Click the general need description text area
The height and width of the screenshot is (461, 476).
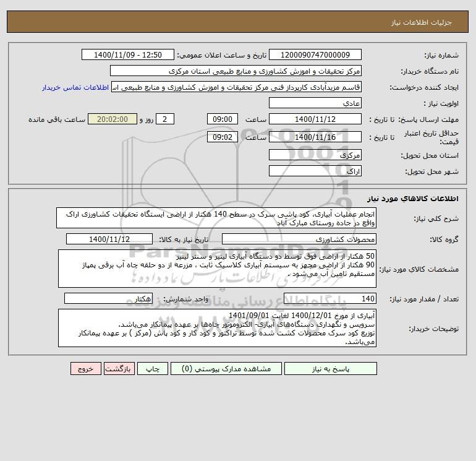point(216,218)
